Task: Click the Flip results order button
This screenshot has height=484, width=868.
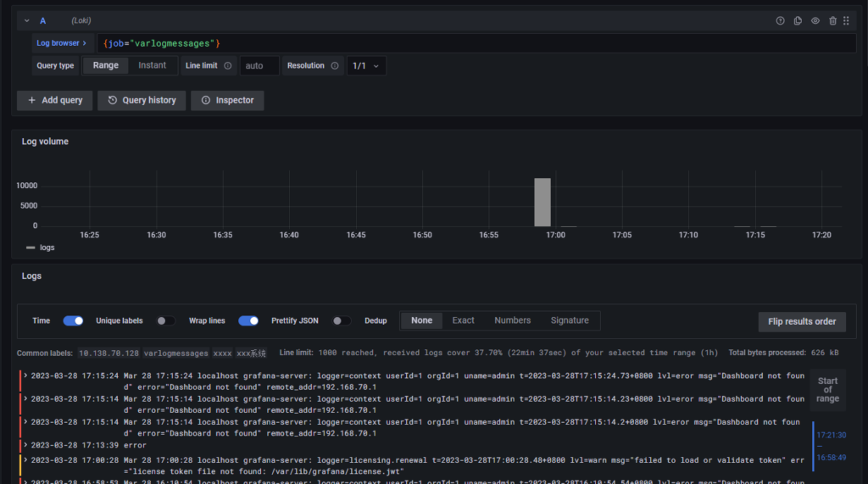Action: (802, 321)
